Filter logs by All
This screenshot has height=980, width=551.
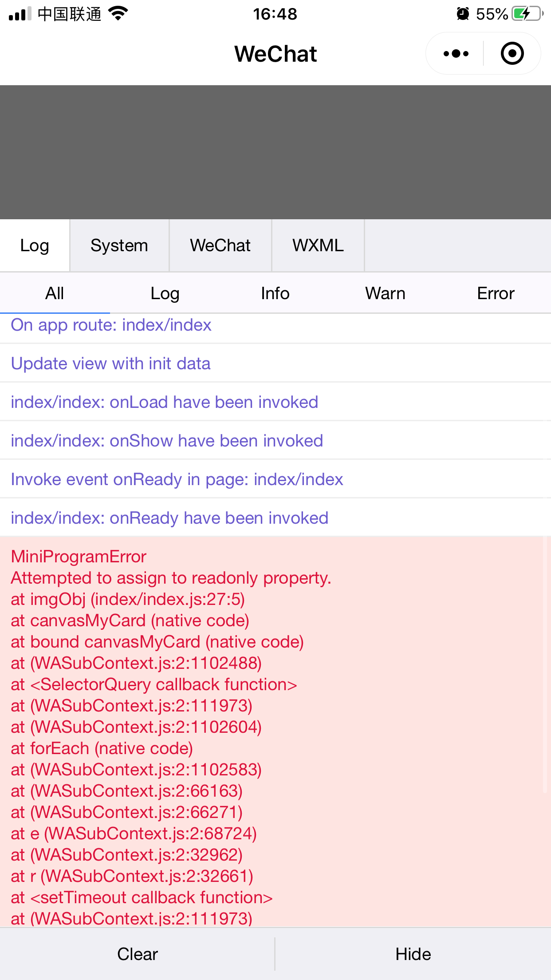point(55,293)
